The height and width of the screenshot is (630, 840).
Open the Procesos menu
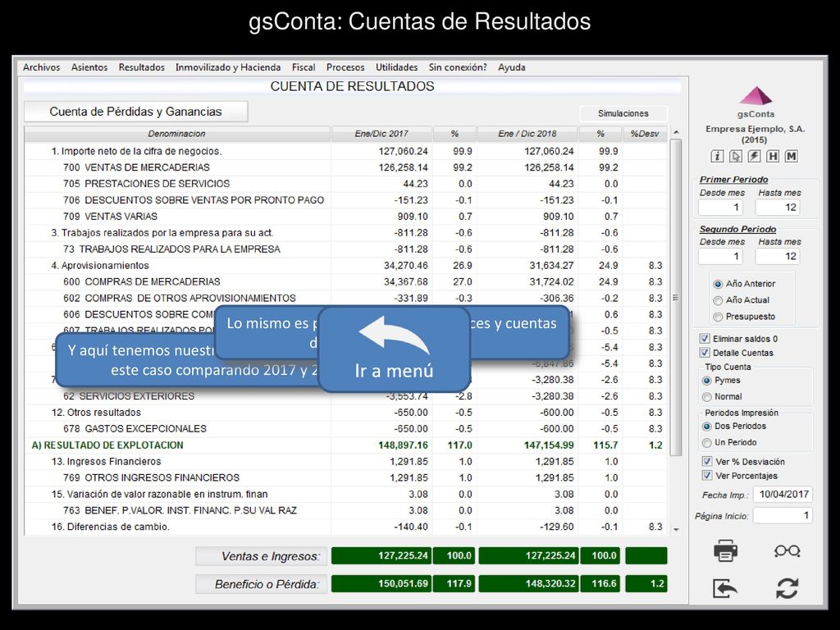pyautogui.click(x=345, y=67)
